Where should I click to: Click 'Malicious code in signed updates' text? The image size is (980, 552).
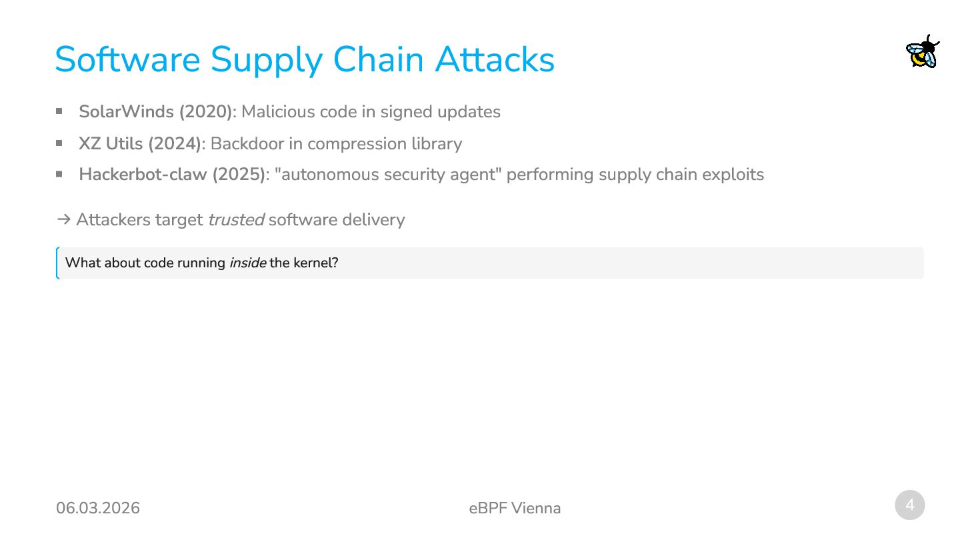click(x=371, y=112)
